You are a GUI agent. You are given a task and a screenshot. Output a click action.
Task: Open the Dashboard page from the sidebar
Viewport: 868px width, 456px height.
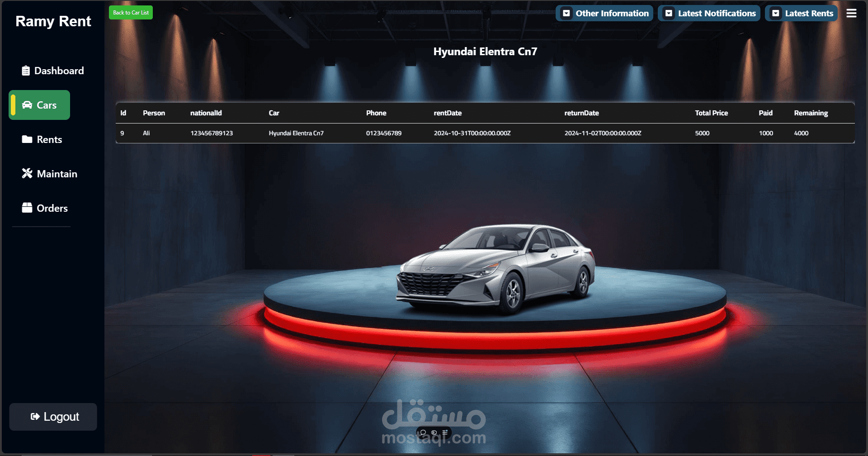(x=53, y=71)
